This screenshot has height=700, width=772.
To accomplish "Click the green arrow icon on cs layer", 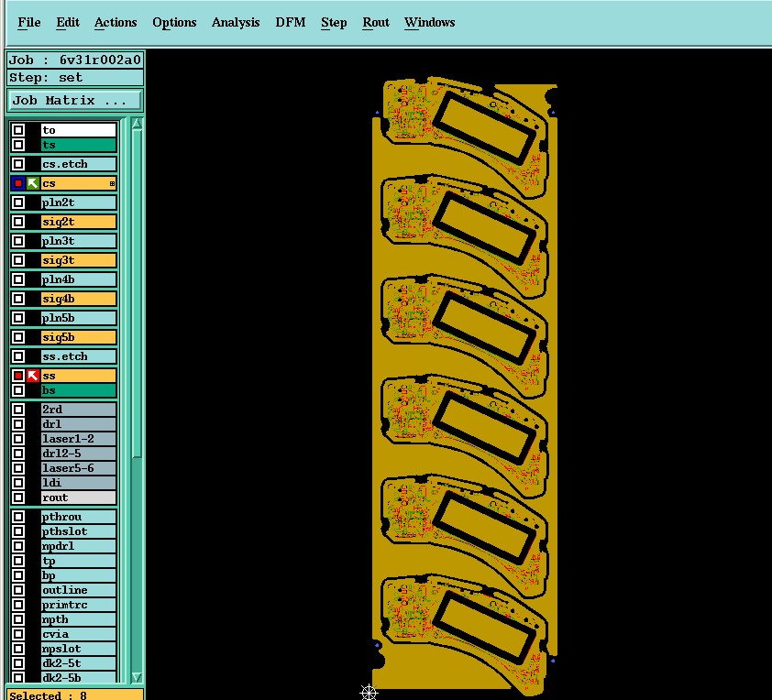I will pyautogui.click(x=32, y=183).
